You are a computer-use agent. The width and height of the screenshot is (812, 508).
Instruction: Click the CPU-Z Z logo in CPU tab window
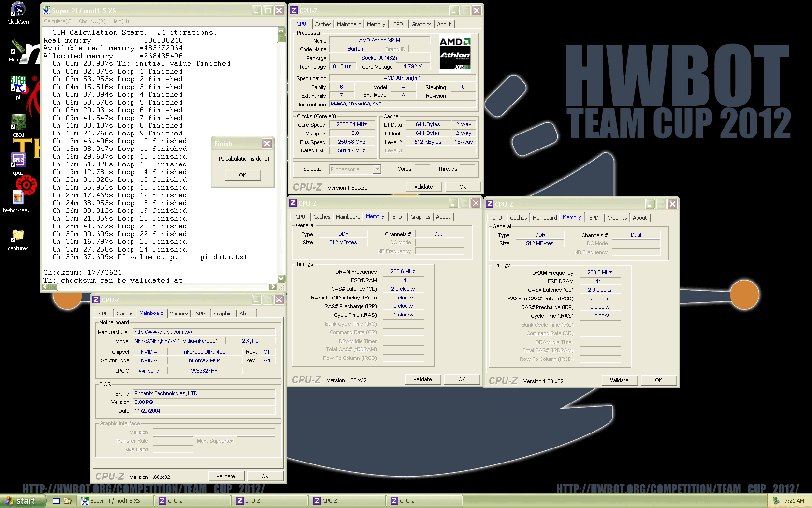[x=294, y=10]
